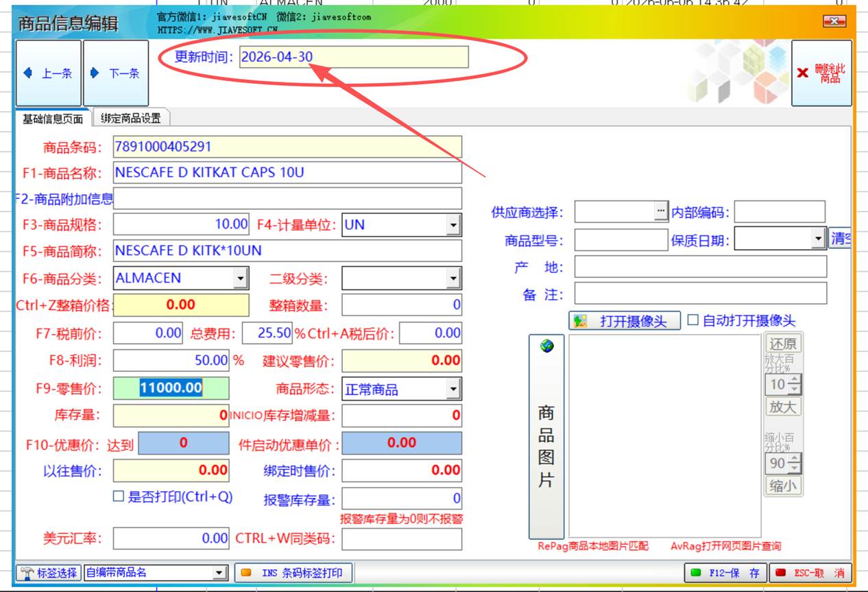Save with the F12-保存 button
Viewport: 868px width, 592px height.
click(x=725, y=573)
